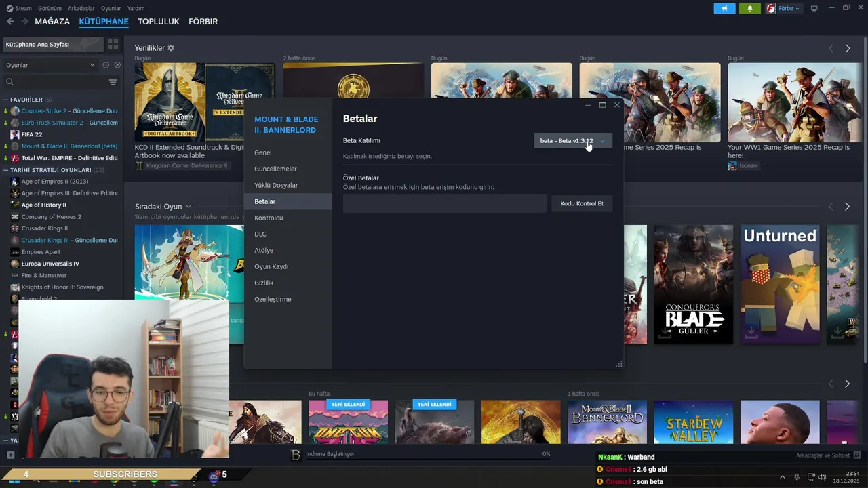The height and width of the screenshot is (488, 868).
Task: Show next Sıradaki Oyun items with right arrow
Action: click(x=848, y=206)
